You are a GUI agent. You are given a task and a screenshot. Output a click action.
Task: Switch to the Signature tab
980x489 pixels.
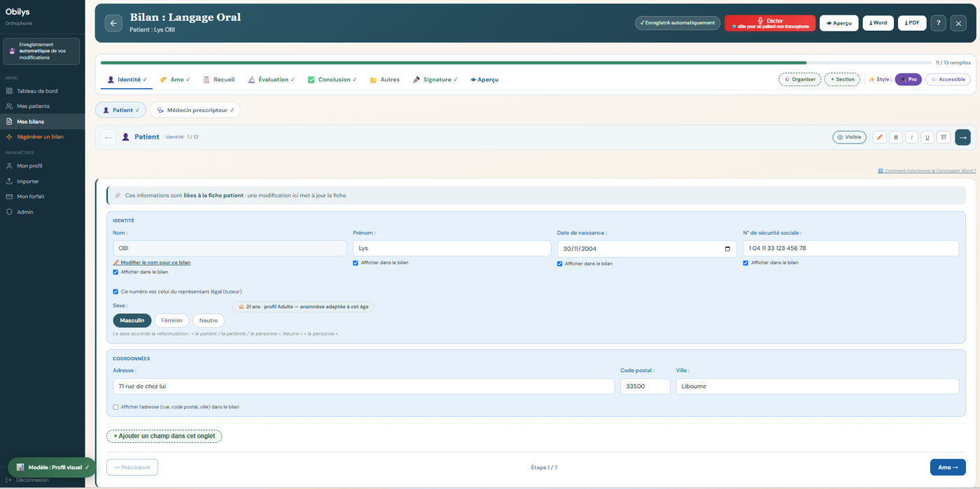coord(435,80)
